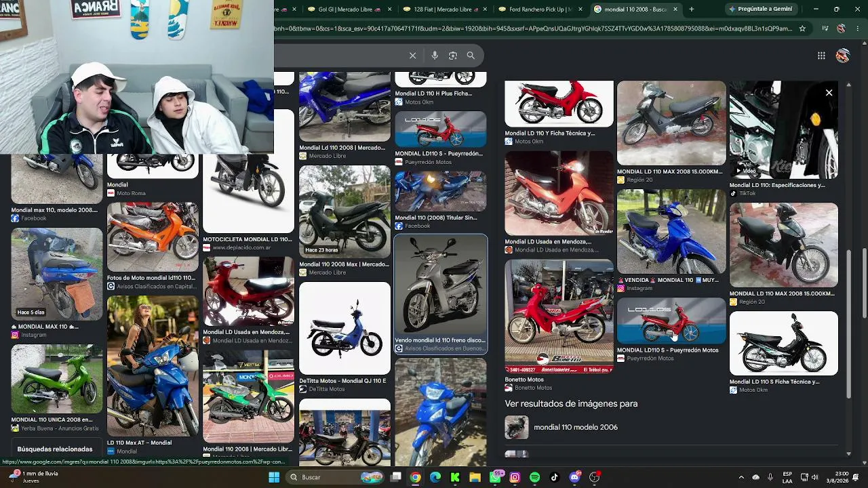Open Instagram from the taskbar
The image size is (868, 488).
[x=515, y=477]
